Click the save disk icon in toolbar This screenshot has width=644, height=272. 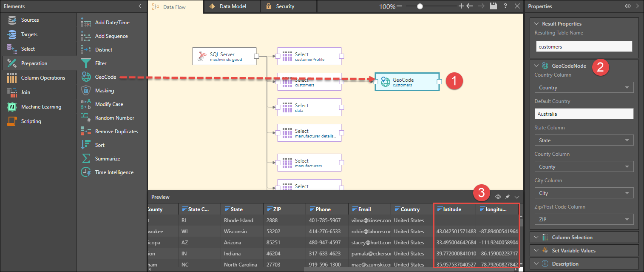point(493,6)
